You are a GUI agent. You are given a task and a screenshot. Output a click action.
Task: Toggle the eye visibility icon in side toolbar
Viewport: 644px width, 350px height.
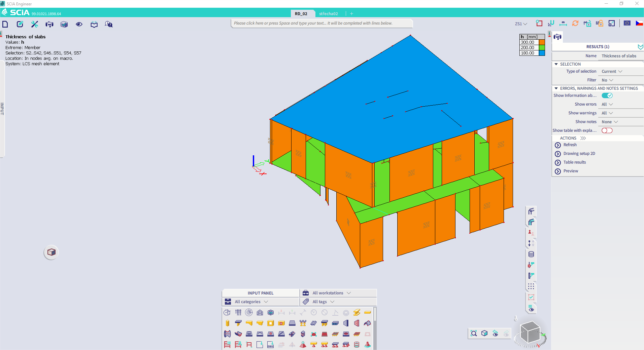(531, 309)
